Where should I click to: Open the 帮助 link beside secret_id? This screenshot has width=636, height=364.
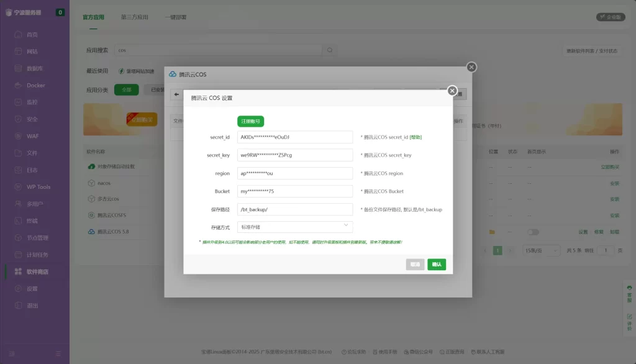416,137
